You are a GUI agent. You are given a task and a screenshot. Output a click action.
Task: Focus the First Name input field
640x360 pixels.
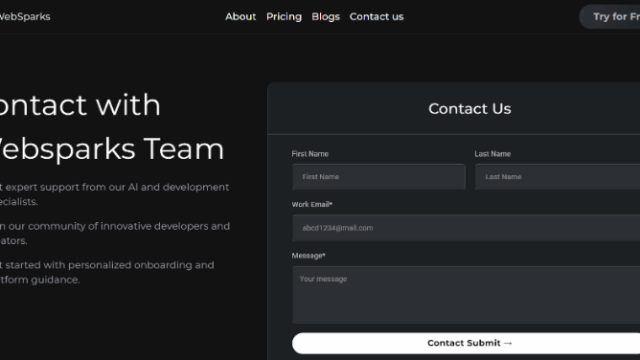point(379,177)
